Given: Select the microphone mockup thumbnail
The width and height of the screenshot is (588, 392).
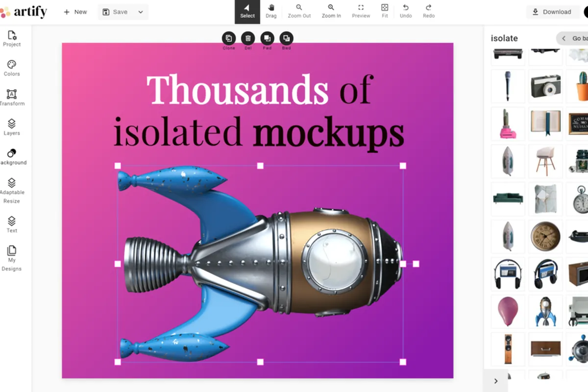Looking at the screenshot, I should coord(508,86).
